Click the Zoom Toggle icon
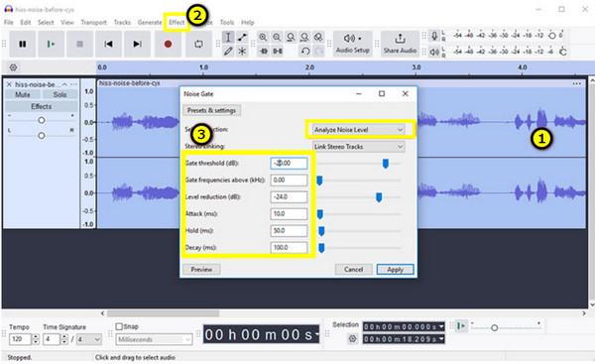The width and height of the screenshot is (595, 364). point(318,38)
